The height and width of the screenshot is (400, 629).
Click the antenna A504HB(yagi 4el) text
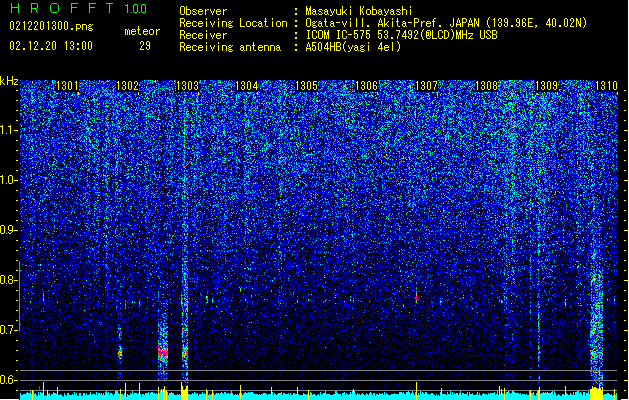(353, 47)
